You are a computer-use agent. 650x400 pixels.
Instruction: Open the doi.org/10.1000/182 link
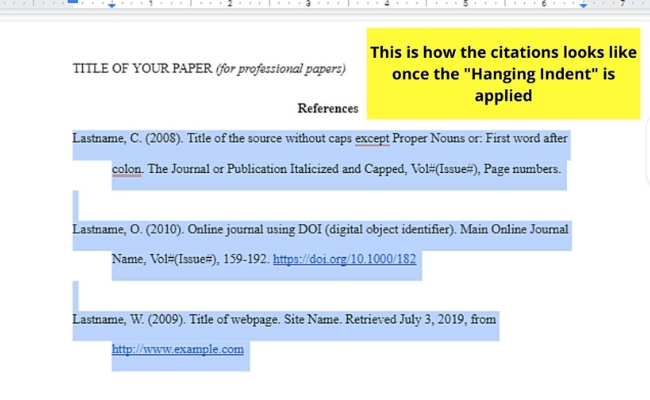click(344, 259)
